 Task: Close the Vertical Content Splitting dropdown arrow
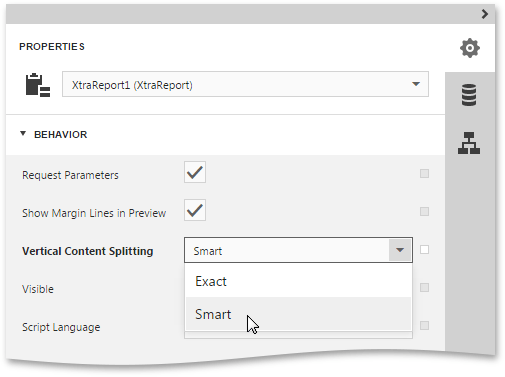[400, 250]
